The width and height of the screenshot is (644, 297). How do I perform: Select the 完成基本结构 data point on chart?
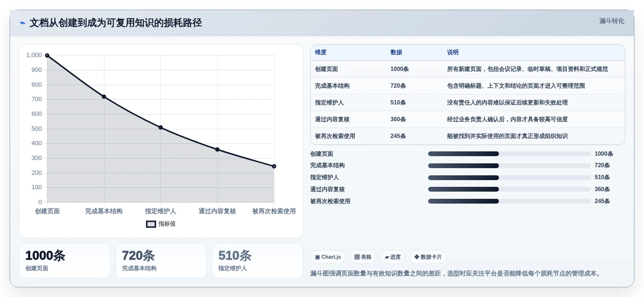(x=104, y=97)
